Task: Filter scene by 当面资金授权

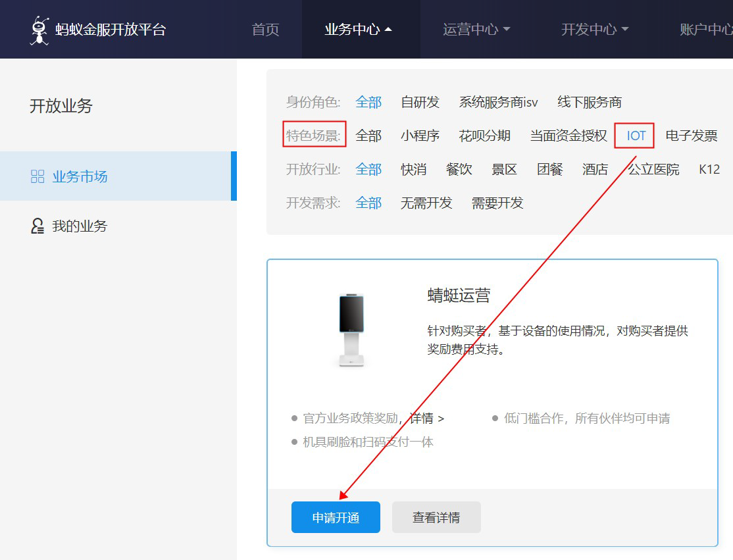Action: point(569,136)
